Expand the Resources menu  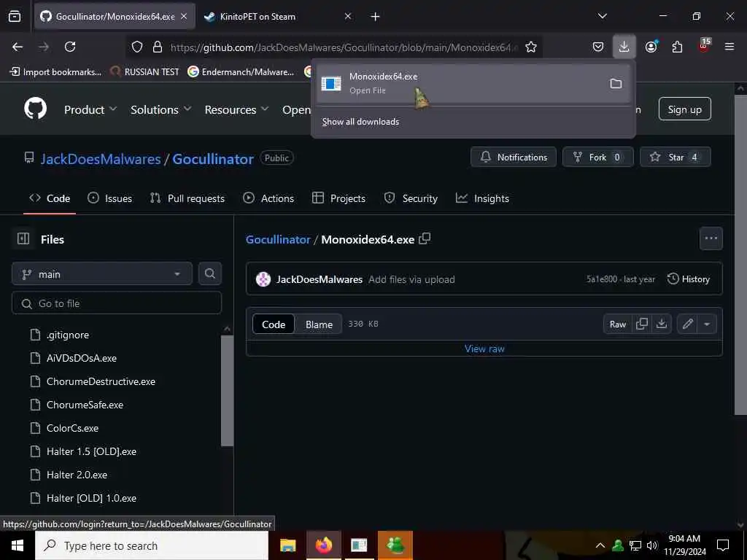tap(237, 109)
